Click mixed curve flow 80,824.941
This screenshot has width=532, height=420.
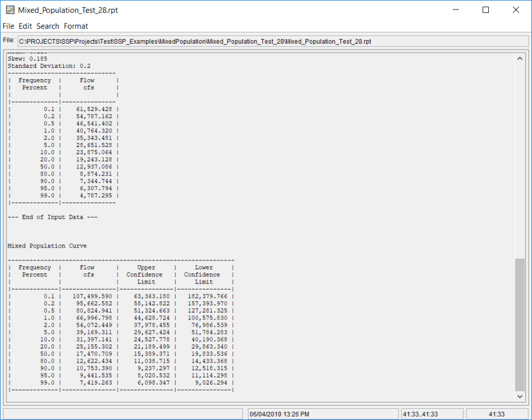tap(94, 311)
